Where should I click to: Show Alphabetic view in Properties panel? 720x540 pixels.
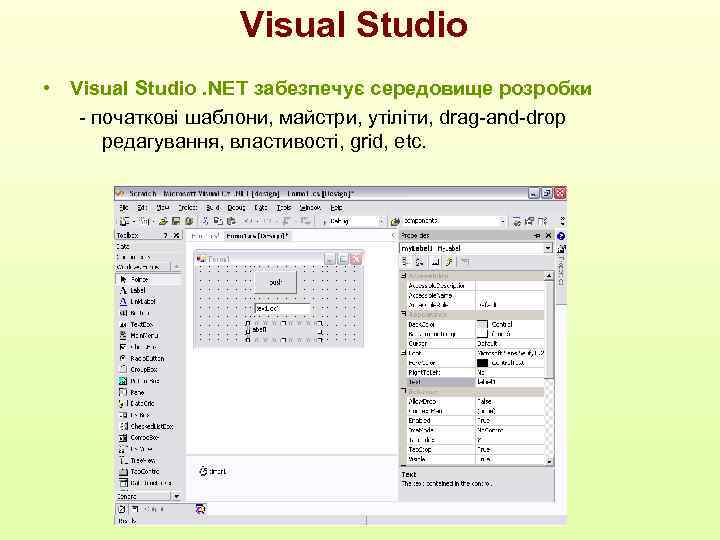[420, 262]
